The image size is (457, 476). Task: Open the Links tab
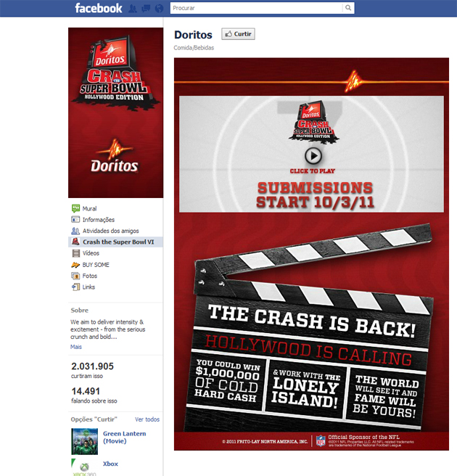(88, 287)
